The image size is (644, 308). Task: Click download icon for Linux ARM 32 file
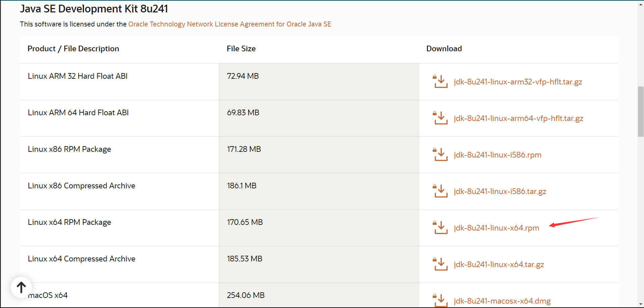tap(440, 82)
